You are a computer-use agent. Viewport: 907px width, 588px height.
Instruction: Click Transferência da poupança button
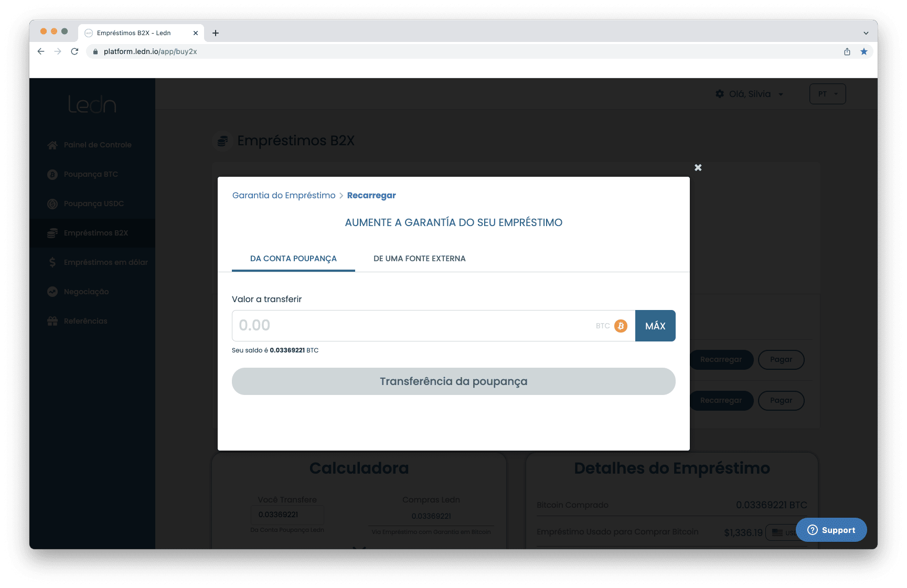point(454,381)
